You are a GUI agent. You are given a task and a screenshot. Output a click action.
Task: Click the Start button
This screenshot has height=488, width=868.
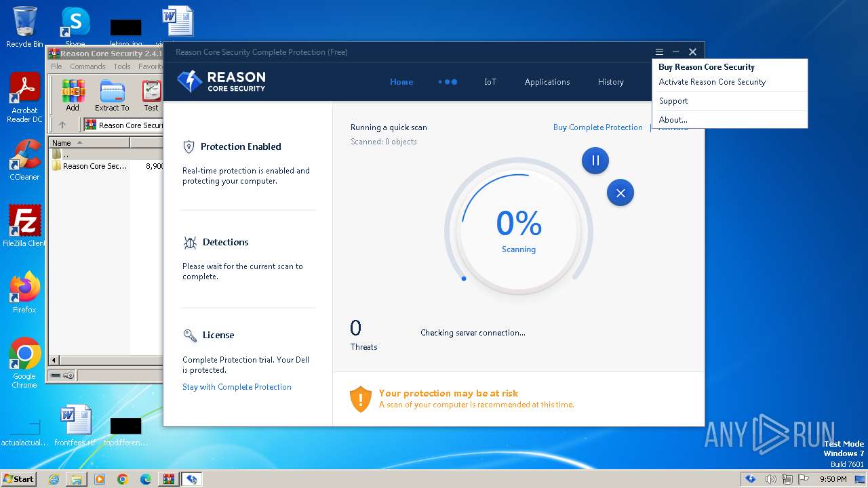point(19,479)
